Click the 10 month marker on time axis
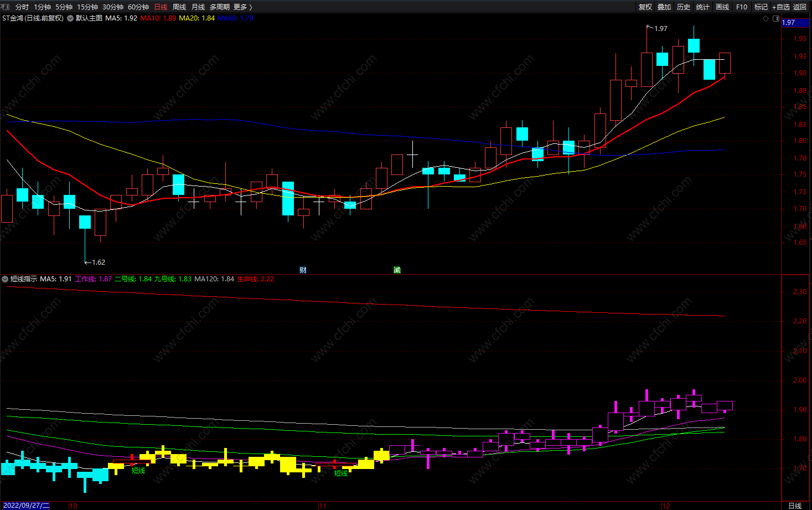The image size is (812, 510). (x=73, y=506)
